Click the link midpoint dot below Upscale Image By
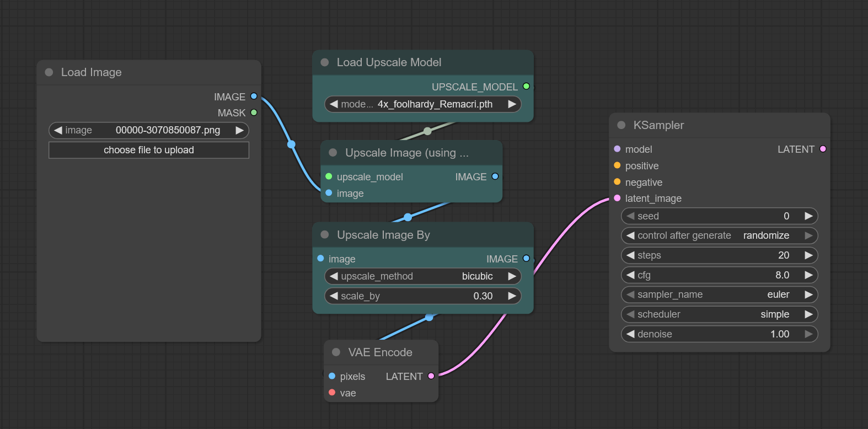 [429, 317]
